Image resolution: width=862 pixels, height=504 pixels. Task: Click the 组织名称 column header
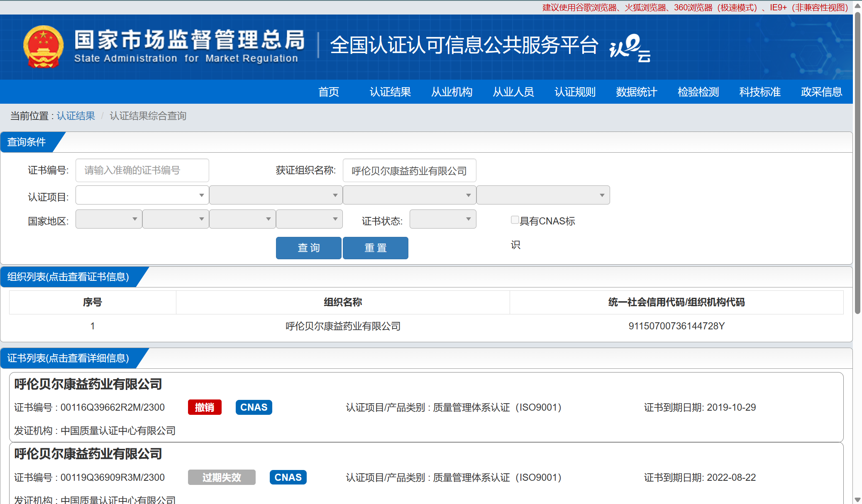tap(343, 302)
